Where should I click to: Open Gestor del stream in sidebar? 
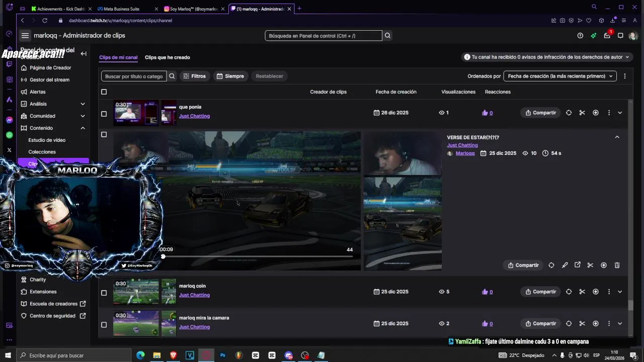(49, 80)
